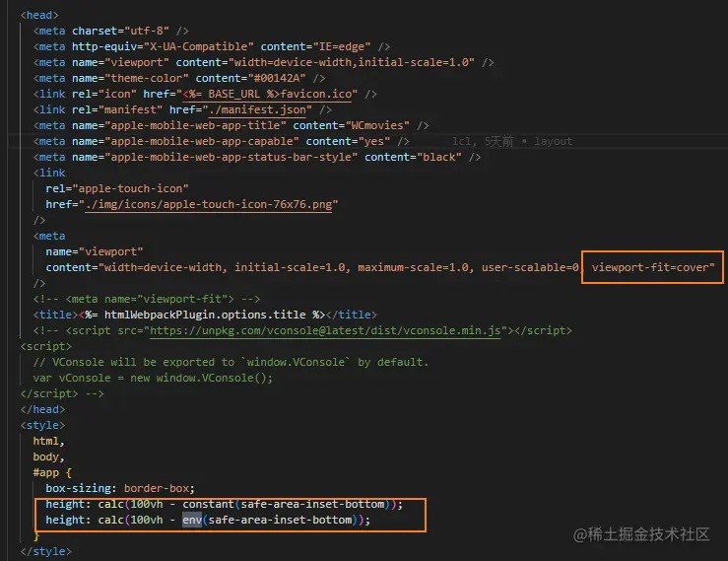This screenshot has width=728, height=561.
Task: Click the commented meta viewport-fit line
Action: (x=146, y=299)
